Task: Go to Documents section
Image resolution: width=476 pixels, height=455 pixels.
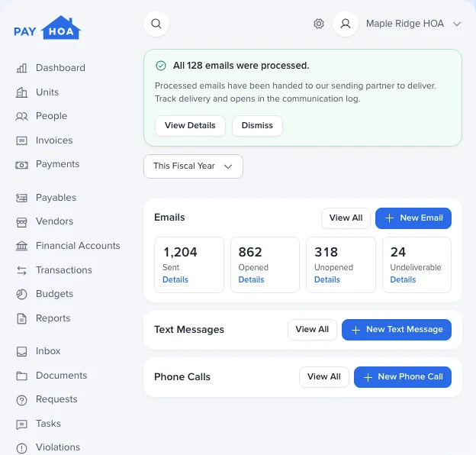Action: pos(61,376)
